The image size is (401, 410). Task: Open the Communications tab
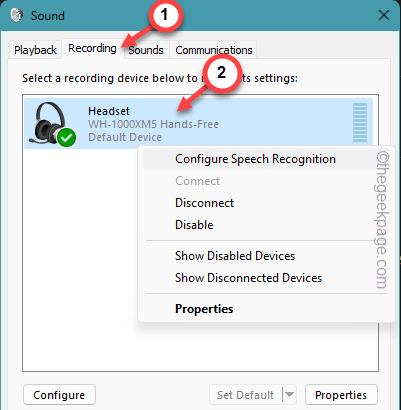(x=214, y=50)
